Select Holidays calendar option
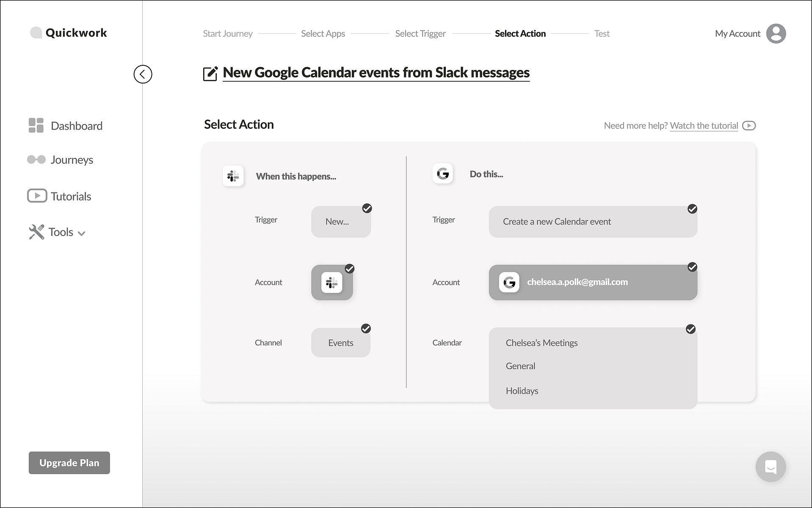The image size is (812, 508). (522, 391)
